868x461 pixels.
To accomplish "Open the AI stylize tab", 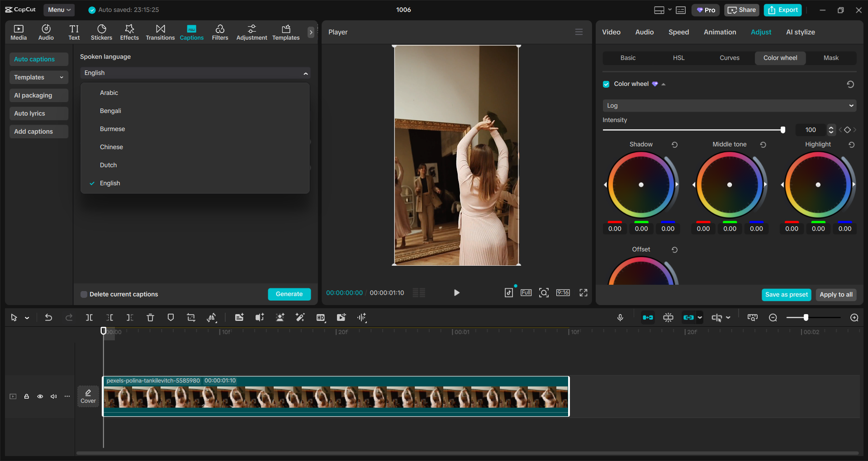I will (x=800, y=32).
